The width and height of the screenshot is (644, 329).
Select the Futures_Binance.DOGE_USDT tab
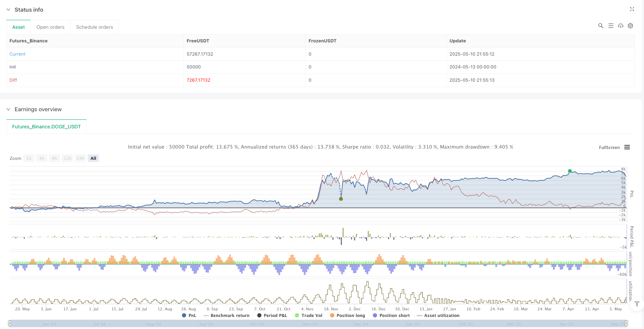tap(46, 127)
